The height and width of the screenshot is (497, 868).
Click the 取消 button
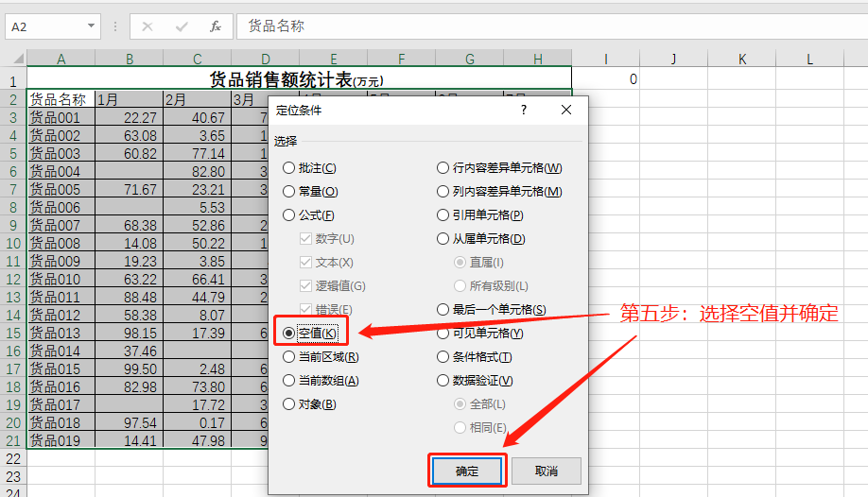coord(547,471)
